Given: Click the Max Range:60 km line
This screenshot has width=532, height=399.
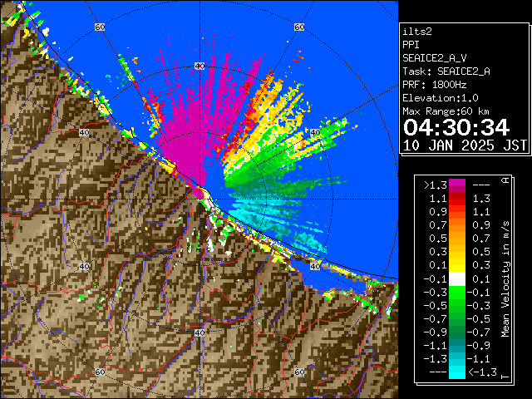Looking at the screenshot, I should click(446, 111).
